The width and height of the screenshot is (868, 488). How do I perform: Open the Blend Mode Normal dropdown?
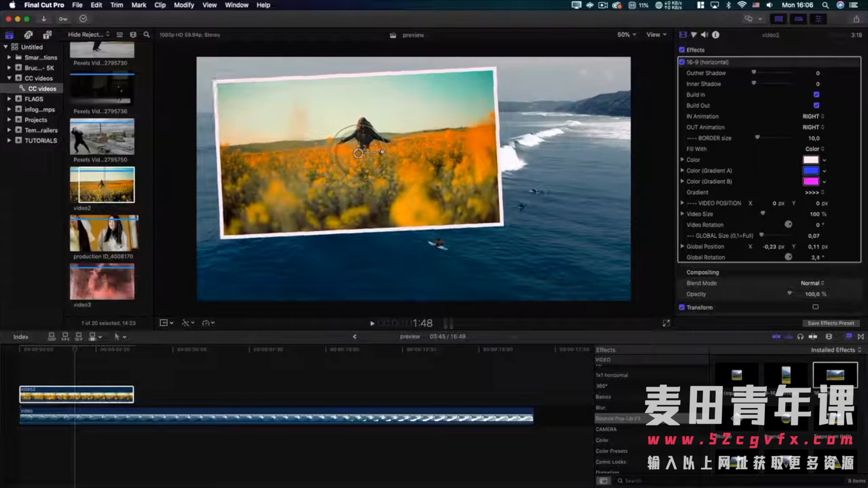coord(812,283)
